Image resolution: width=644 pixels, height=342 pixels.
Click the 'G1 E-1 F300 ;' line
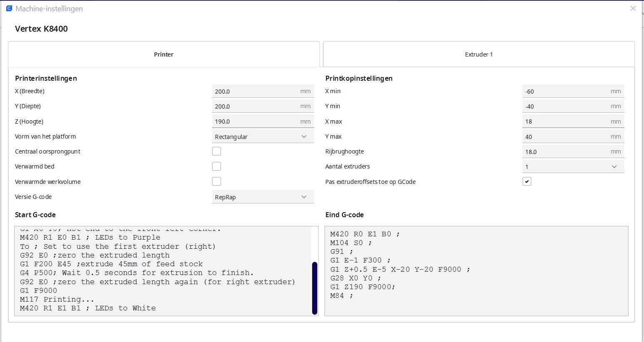[360, 260]
